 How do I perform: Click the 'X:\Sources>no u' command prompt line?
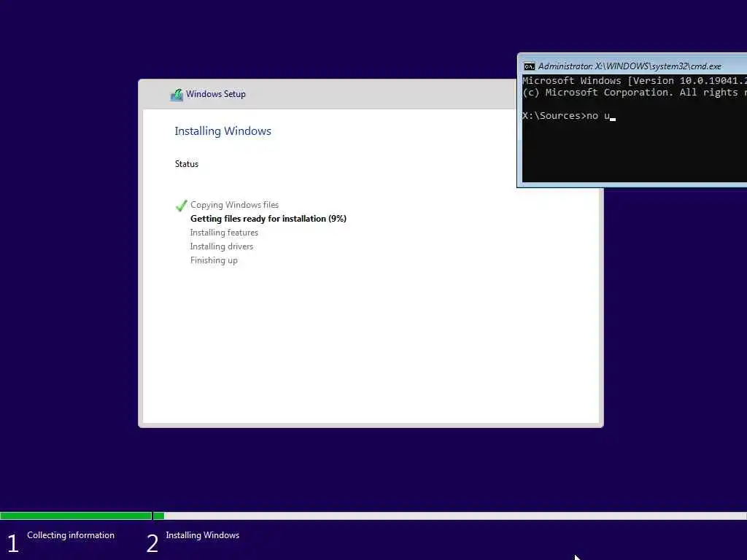[x=569, y=116]
